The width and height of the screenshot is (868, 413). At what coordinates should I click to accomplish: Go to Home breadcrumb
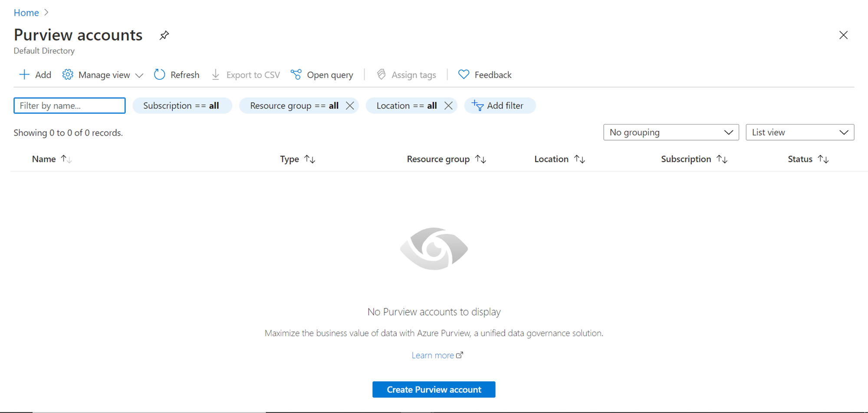click(26, 13)
